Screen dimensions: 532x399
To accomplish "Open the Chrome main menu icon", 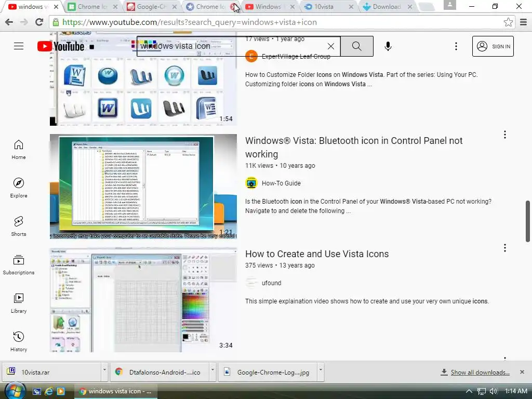I will click(523, 22).
